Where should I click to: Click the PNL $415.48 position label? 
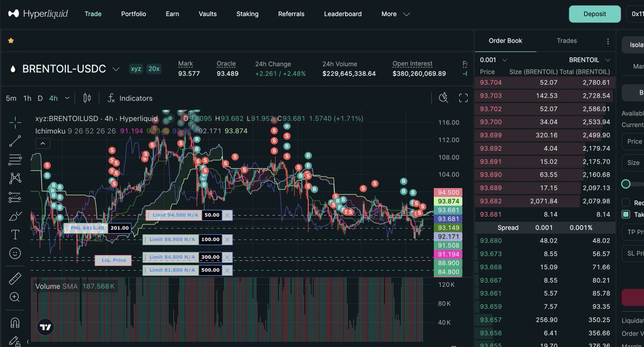[86, 228]
